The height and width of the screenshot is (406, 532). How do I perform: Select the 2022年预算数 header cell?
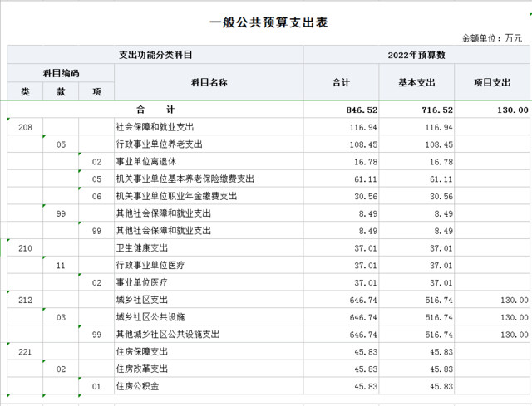pos(416,55)
